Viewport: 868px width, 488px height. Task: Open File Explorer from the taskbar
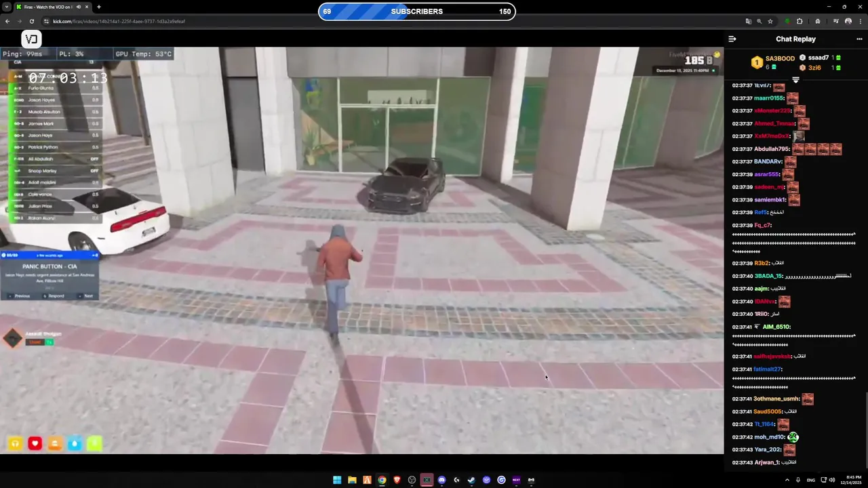352,480
